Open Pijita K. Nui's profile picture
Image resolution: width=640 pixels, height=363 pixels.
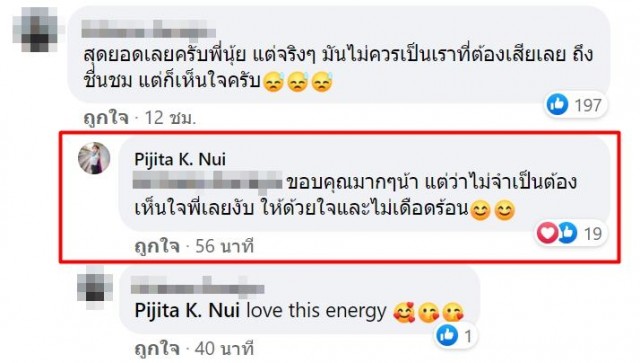tap(94, 158)
